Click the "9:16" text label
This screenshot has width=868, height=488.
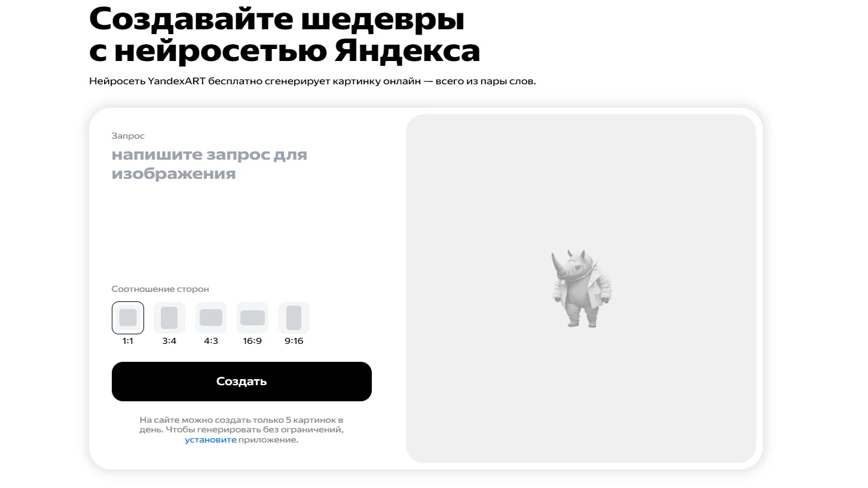[x=294, y=341]
